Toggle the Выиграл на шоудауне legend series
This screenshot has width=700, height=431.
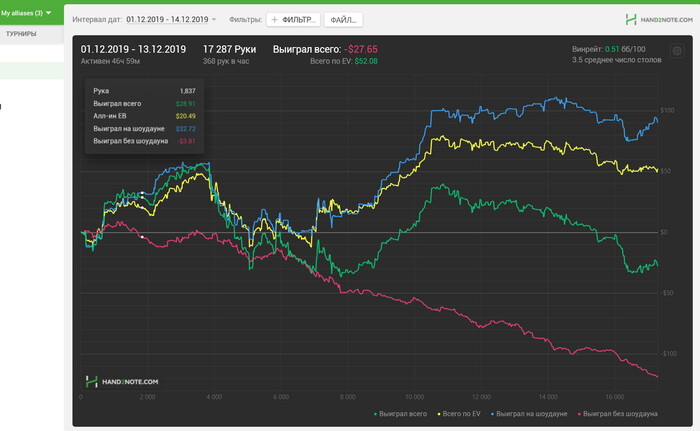pos(529,414)
